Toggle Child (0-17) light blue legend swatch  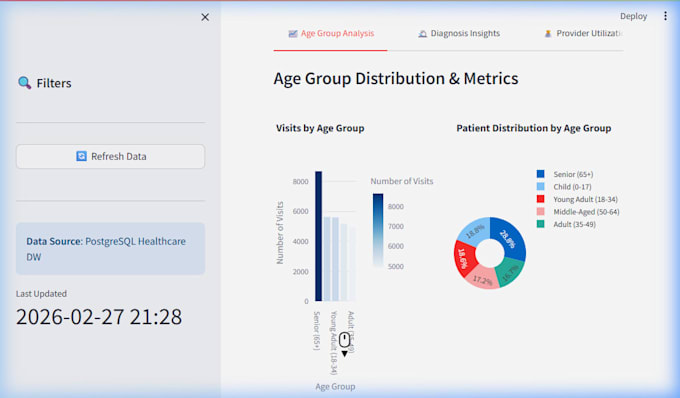click(x=540, y=186)
